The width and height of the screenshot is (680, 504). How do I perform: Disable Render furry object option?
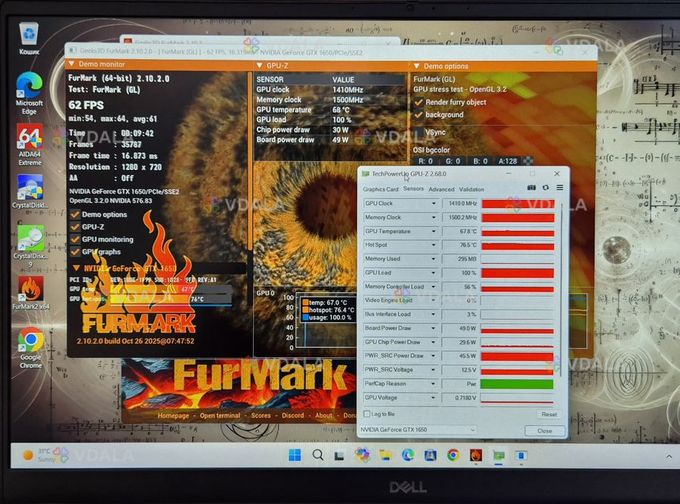pyautogui.click(x=418, y=102)
